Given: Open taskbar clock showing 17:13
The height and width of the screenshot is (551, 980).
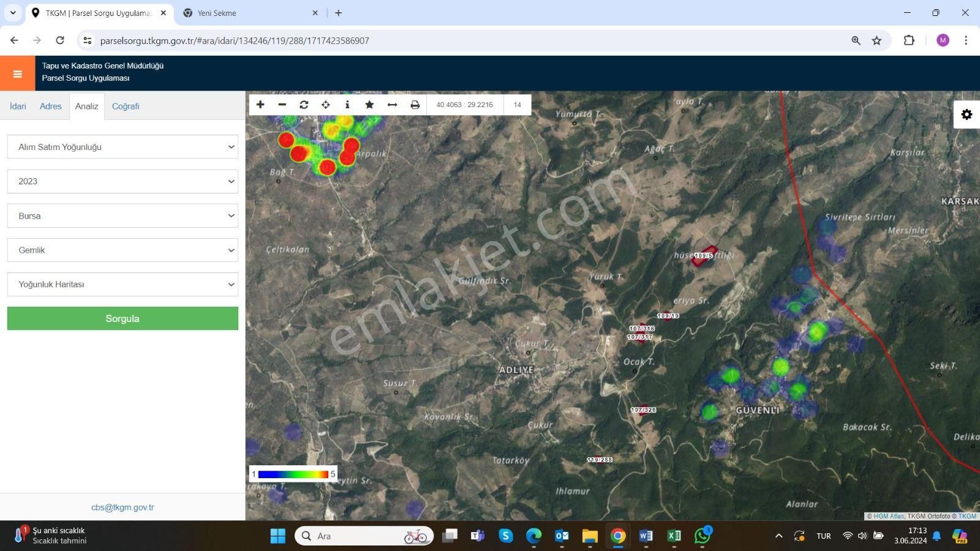Looking at the screenshot, I should [910, 536].
